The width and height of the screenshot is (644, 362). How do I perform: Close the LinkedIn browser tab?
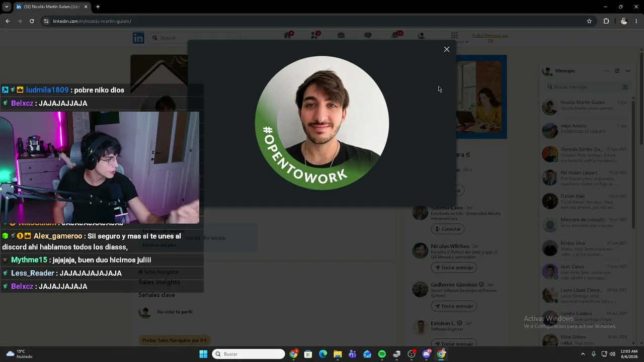tap(86, 7)
